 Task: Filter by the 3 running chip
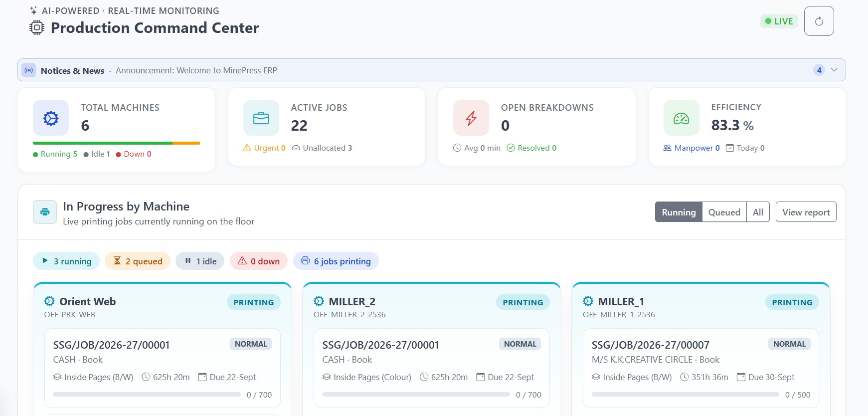[x=66, y=261]
